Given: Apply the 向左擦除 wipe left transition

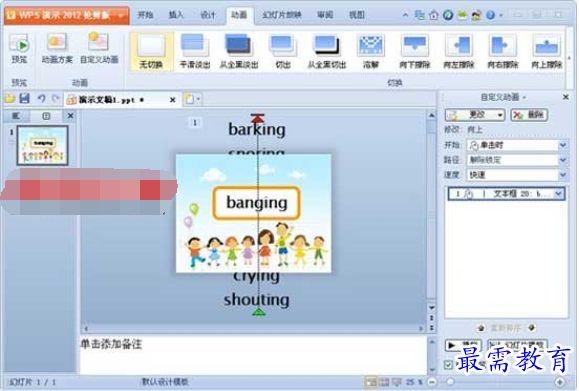Looking at the screenshot, I should point(459,51).
